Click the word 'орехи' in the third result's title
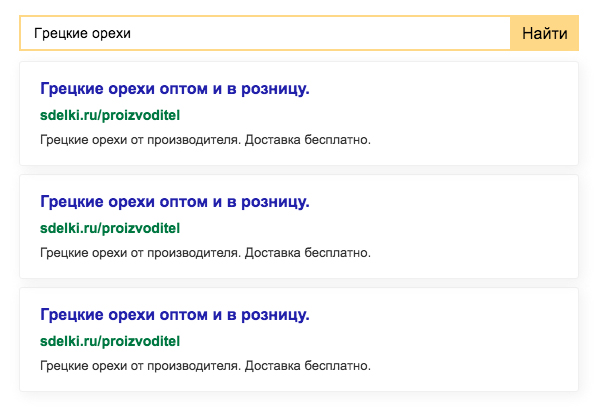 click(131, 315)
